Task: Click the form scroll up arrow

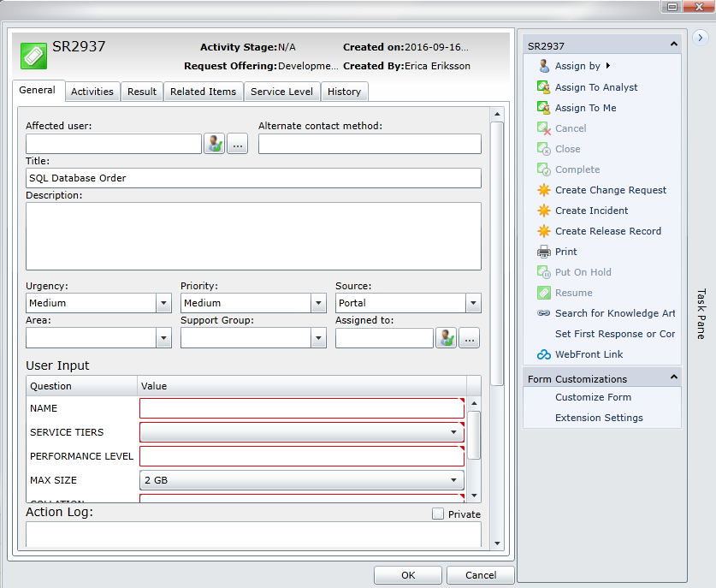Action: click(497, 114)
